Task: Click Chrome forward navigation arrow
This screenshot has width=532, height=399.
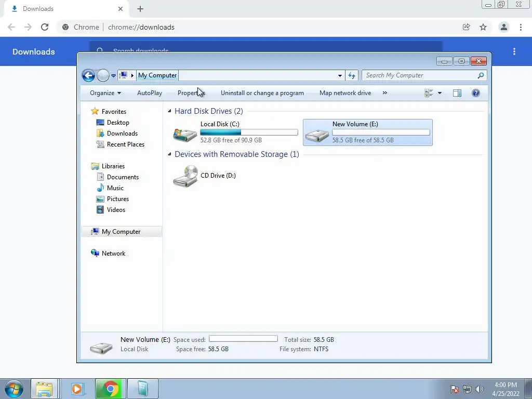Action: click(x=28, y=27)
